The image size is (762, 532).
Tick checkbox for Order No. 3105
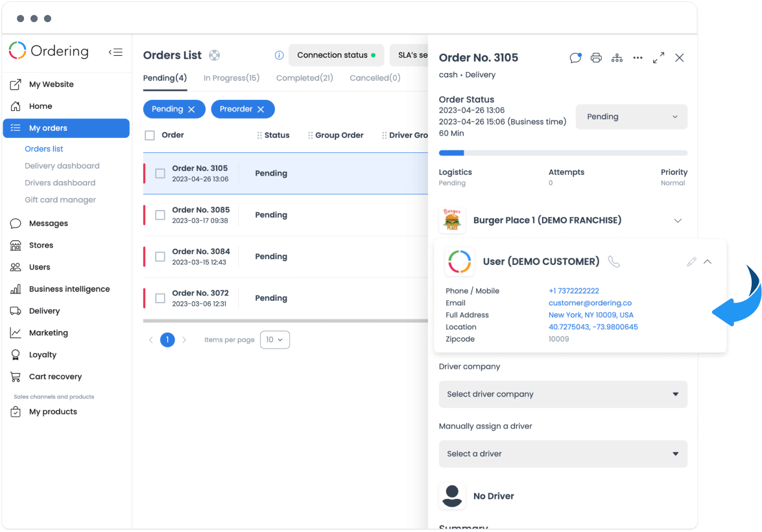pos(160,173)
